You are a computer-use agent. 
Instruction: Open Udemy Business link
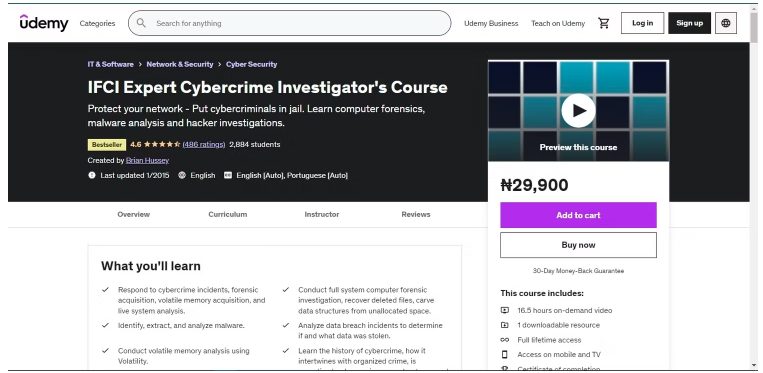(491, 23)
